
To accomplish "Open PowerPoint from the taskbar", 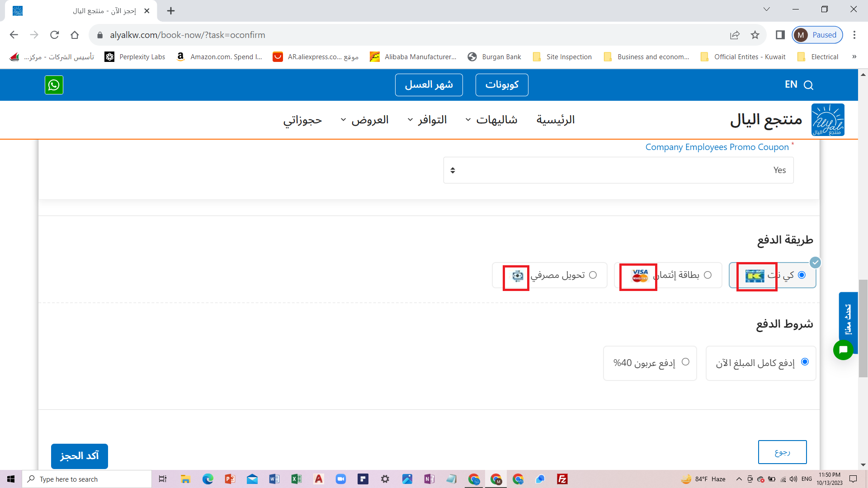I will (x=230, y=479).
